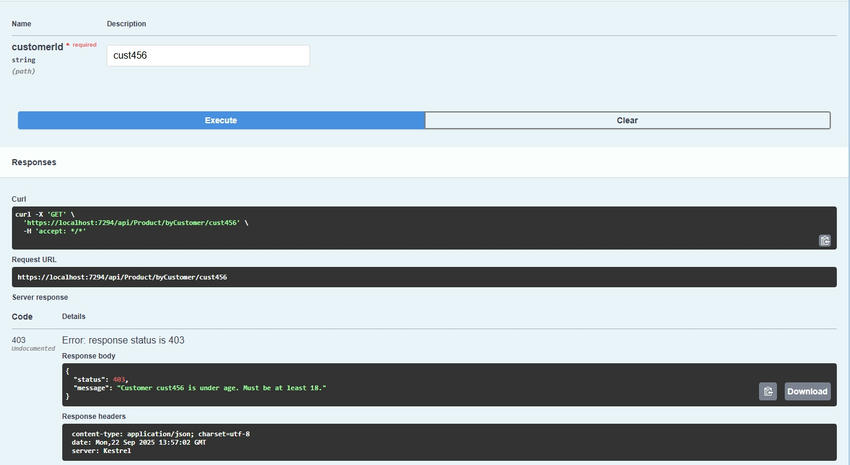Click the Name column header
Screen dimensions: 850x465
pyautogui.click(x=21, y=24)
